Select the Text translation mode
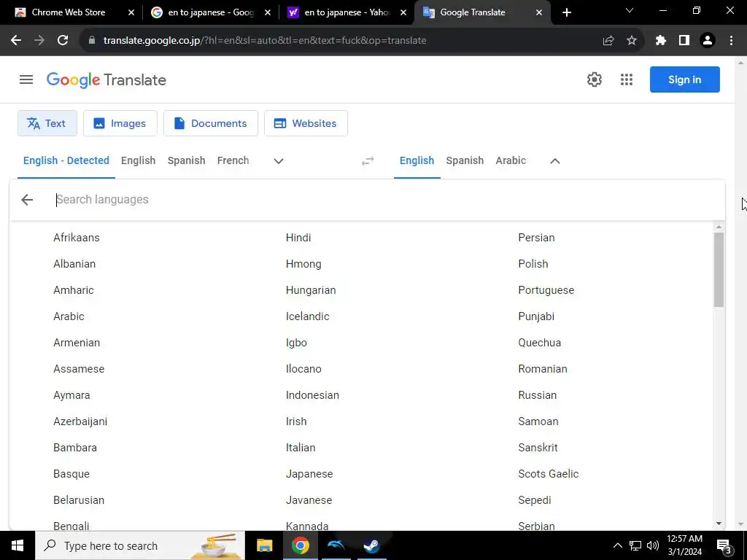The image size is (747, 560). pos(47,123)
